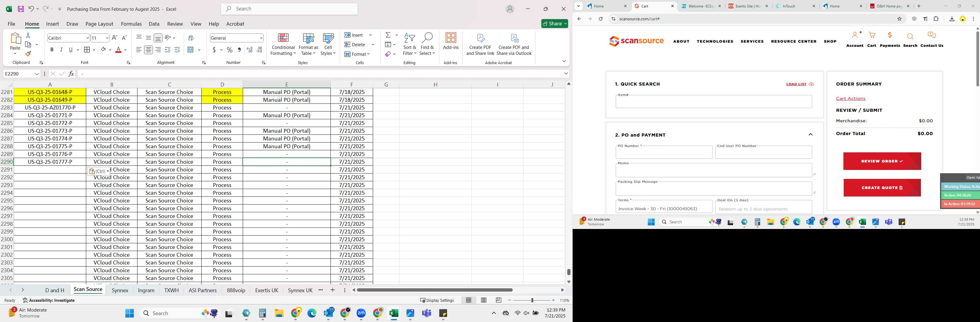Click Page Break Preview view icon
980x322 pixels.
[498, 300]
